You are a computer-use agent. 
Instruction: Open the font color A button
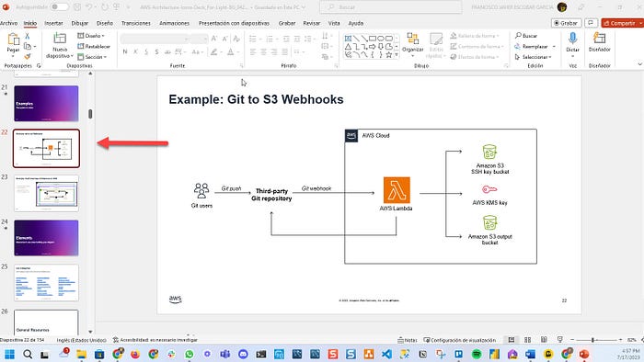click(x=230, y=51)
